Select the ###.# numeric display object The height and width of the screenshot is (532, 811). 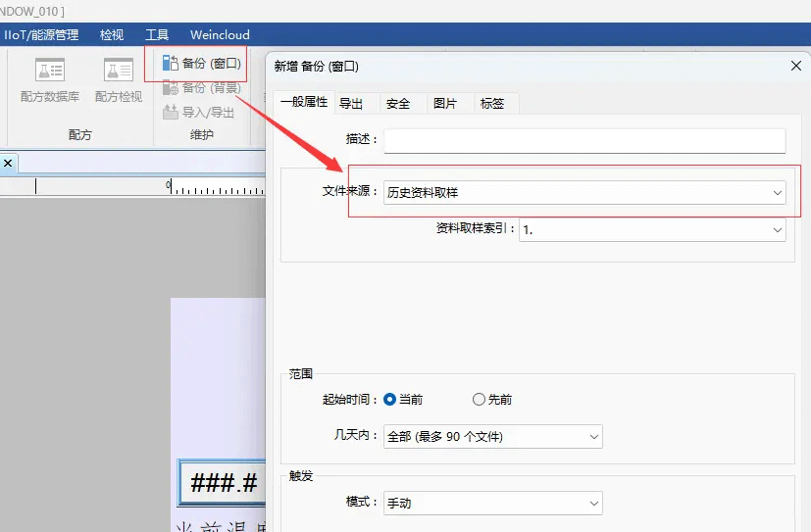coord(223,483)
